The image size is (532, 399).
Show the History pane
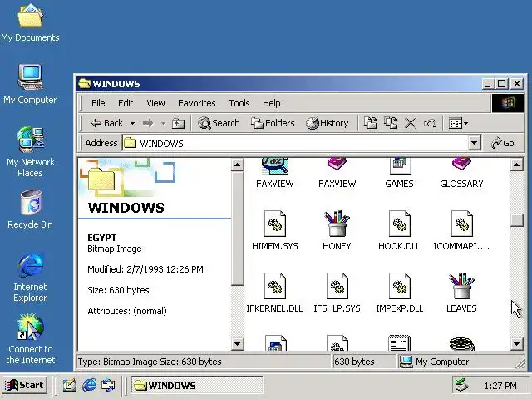click(x=327, y=123)
